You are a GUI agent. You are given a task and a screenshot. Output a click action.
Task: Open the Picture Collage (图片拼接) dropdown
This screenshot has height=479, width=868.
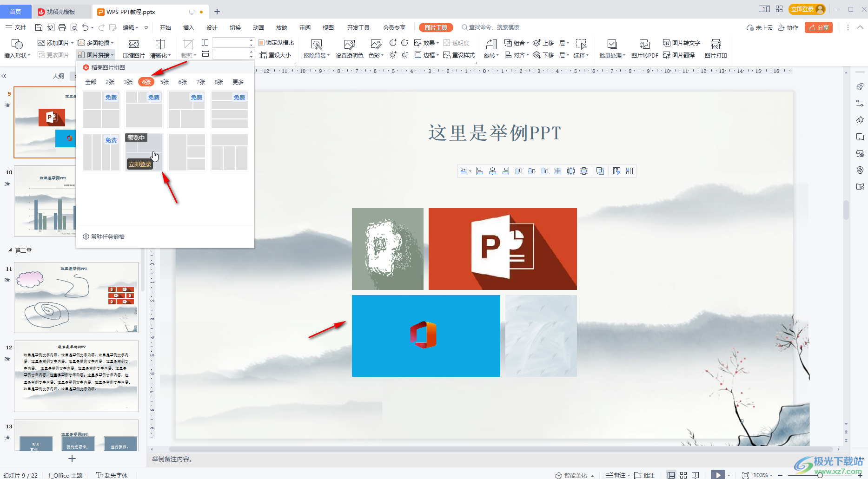click(96, 55)
